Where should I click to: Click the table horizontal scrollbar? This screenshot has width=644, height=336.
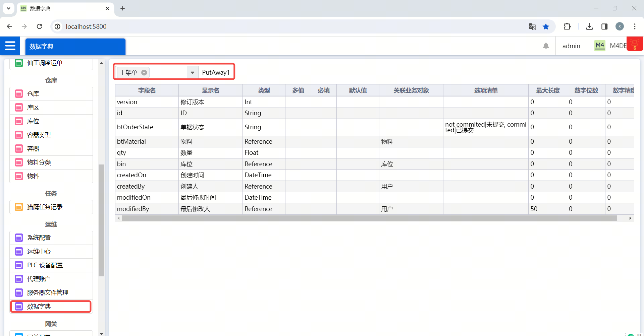(370, 218)
